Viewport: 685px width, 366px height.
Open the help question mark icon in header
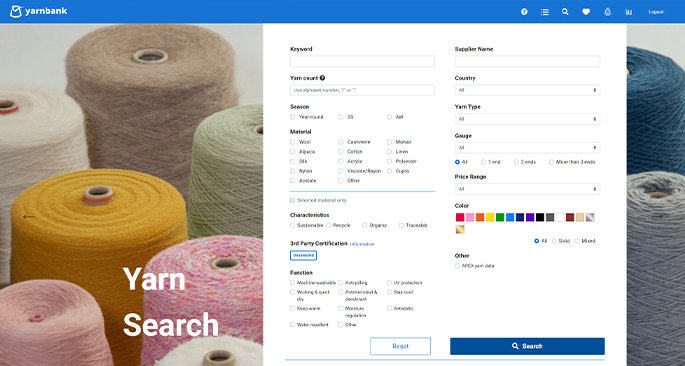tap(524, 12)
